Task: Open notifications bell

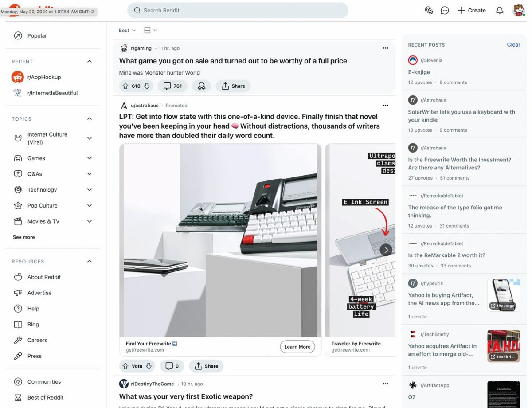Action: [x=500, y=10]
